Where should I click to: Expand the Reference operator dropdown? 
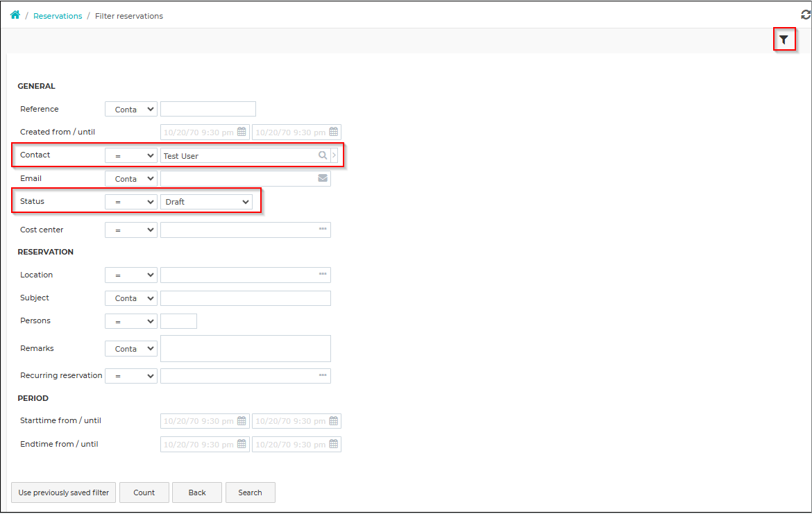131,109
